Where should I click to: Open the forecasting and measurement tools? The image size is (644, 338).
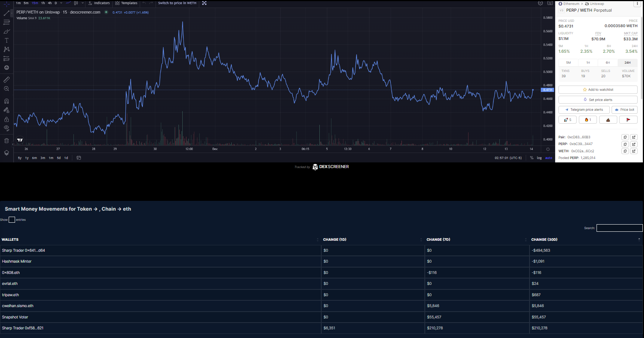6,58
